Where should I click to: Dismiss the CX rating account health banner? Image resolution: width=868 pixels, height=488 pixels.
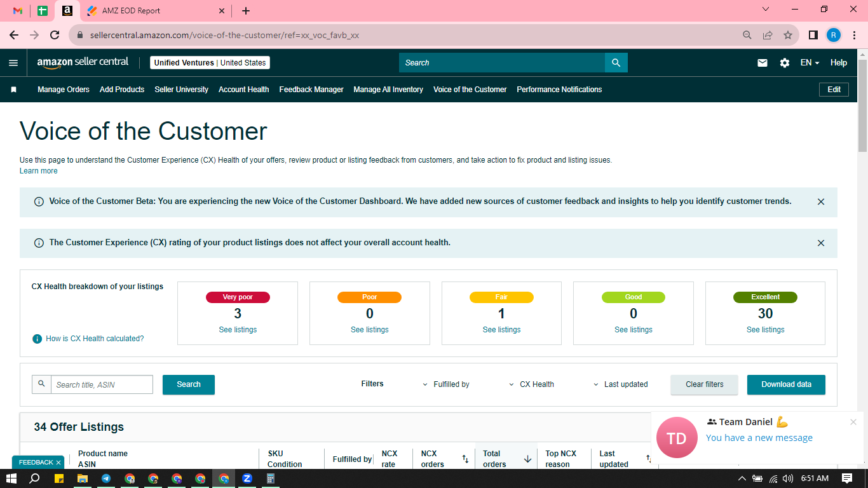[821, 243]
